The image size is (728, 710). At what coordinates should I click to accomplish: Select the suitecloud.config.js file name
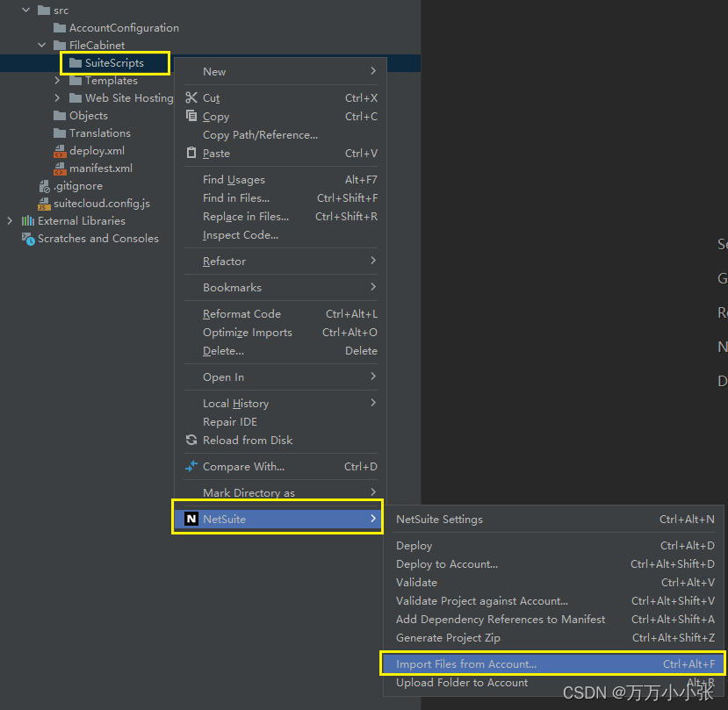tap(102, 204)
